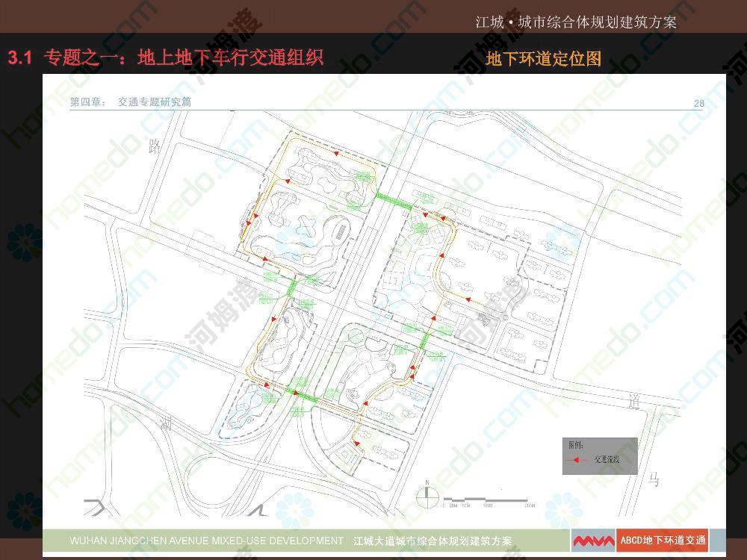Click page number 28

tap(698, 103)
